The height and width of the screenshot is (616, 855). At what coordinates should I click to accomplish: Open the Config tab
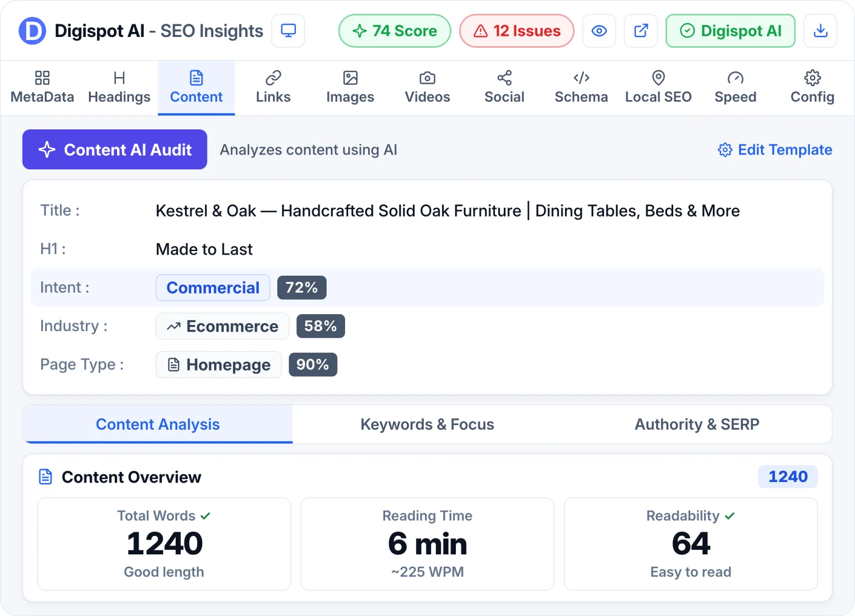coord(812,88)
